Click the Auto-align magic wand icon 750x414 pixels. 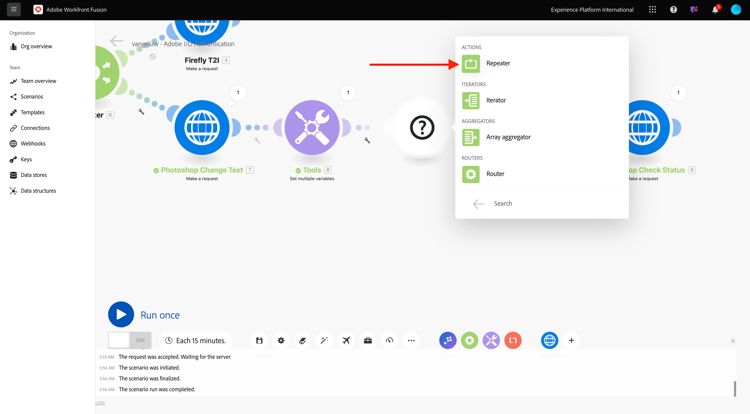click(x=324, y=340)
